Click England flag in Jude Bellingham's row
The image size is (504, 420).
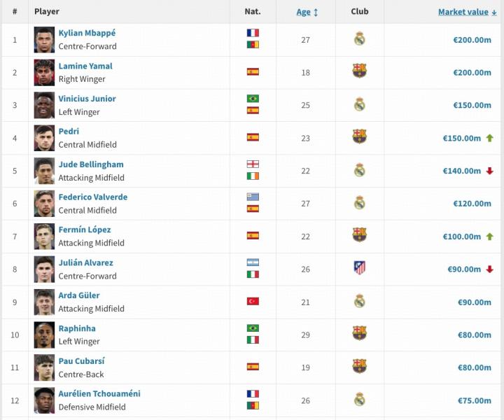click(253, 164)
